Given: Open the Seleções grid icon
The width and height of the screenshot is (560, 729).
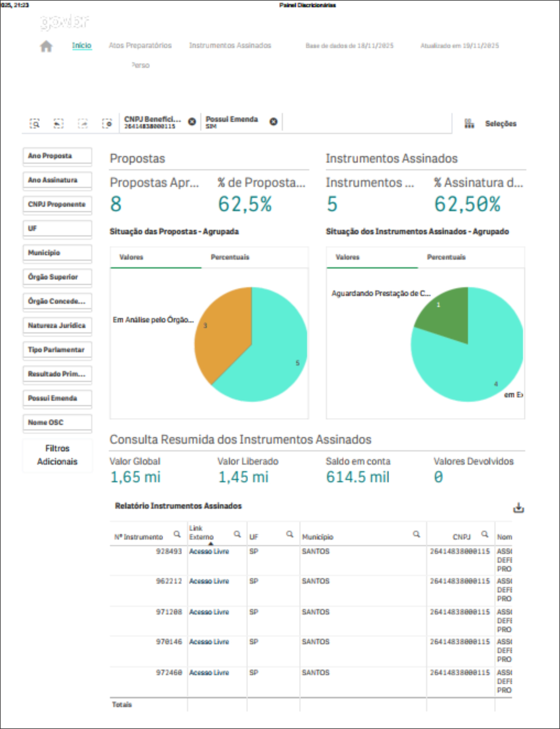Looking at the screenshot, I should tap(469, 124).
